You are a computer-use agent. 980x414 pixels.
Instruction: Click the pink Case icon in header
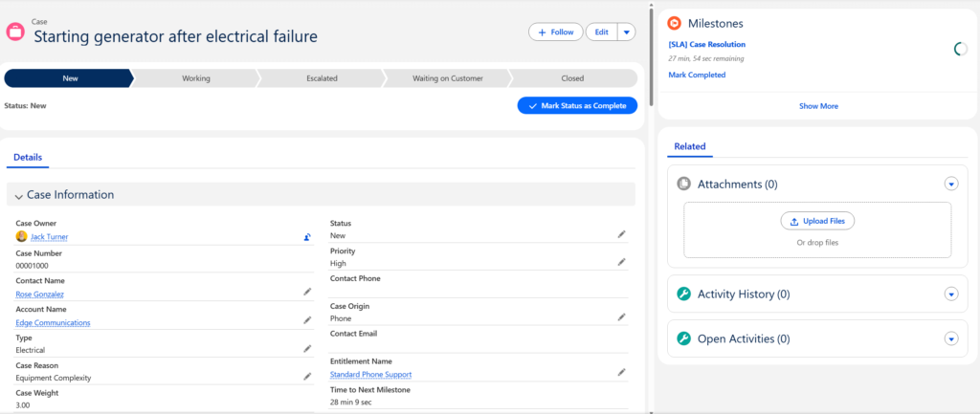pyautogui.click(x=16, y=32)
